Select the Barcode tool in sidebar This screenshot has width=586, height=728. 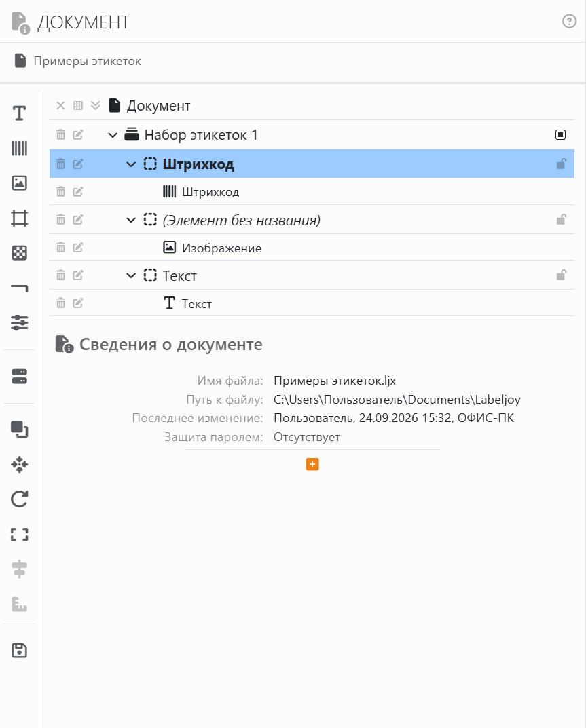(19, 149)
